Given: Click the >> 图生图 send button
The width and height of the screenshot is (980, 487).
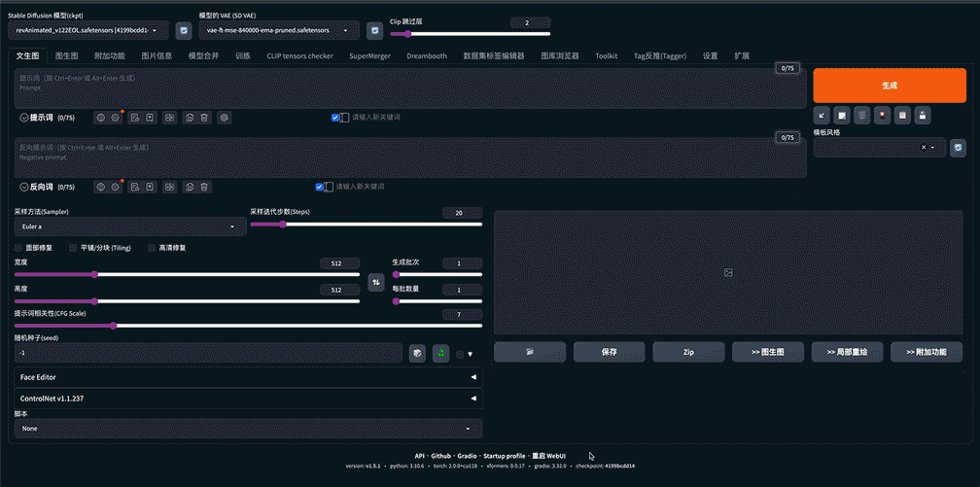Looking at the screenshot, I should click(x=768, y=352).
